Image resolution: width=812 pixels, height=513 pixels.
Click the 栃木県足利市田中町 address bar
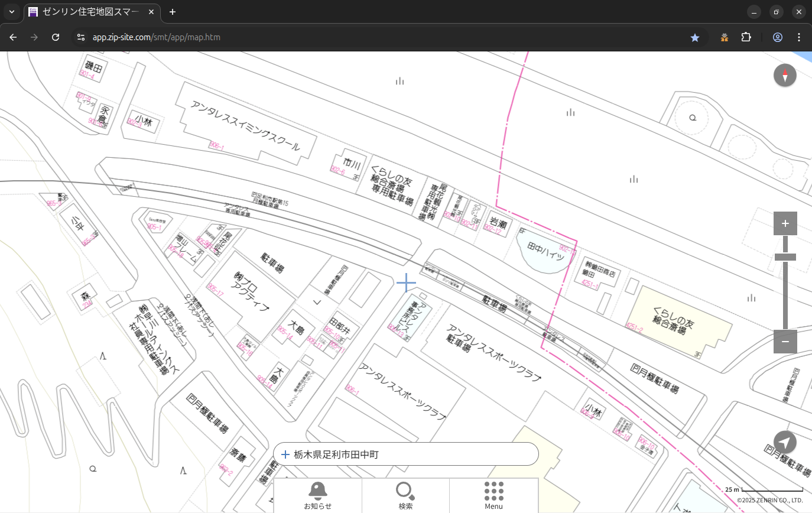click(406, 454)
